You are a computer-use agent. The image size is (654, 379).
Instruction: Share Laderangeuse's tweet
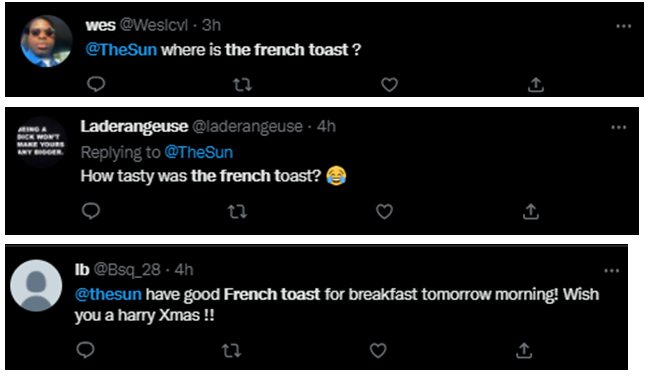(531, 211)
